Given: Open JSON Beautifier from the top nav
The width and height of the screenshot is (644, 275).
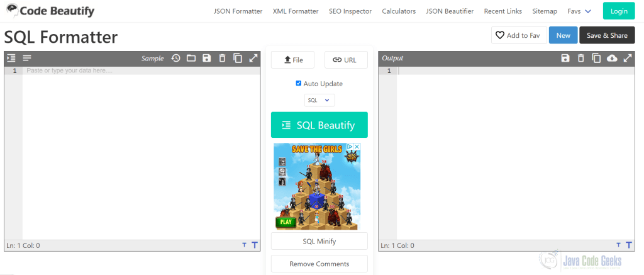Looking at the screenshot, I should point(450,11).
